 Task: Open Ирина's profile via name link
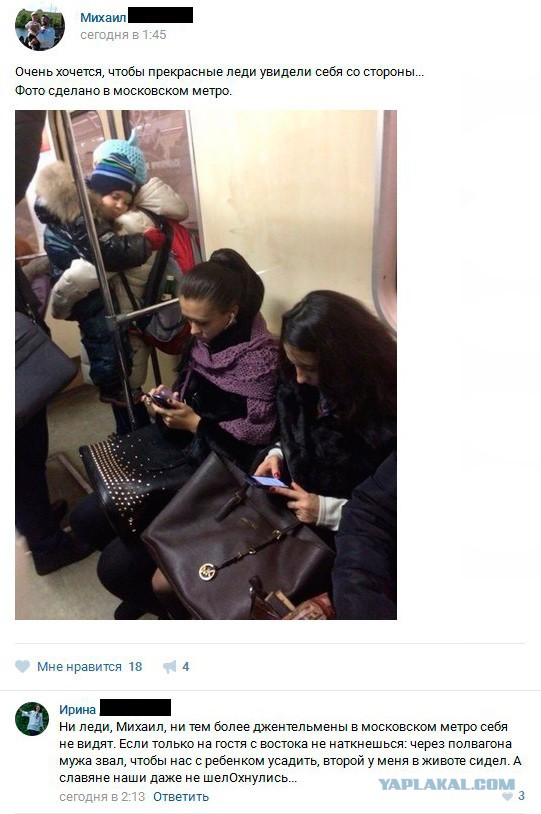click(x=77, y=709)
